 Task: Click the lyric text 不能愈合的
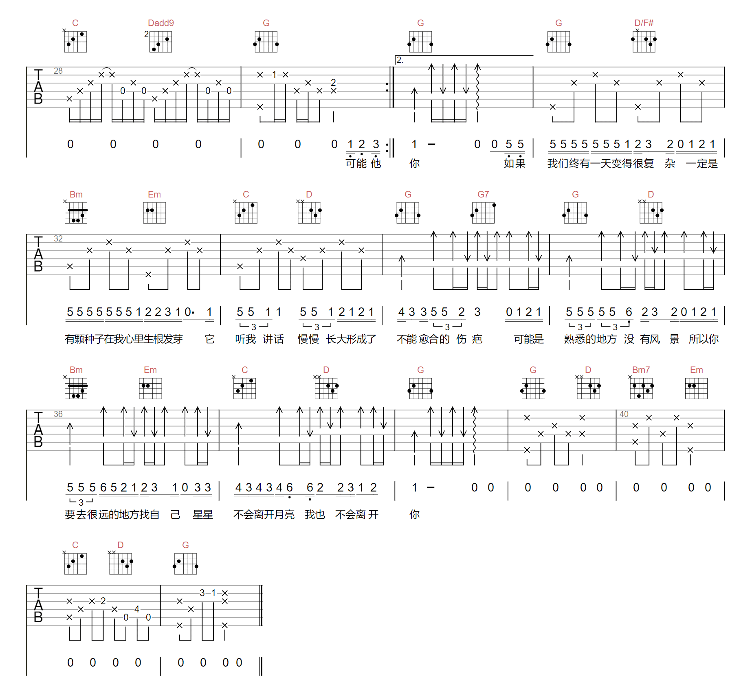423,339
